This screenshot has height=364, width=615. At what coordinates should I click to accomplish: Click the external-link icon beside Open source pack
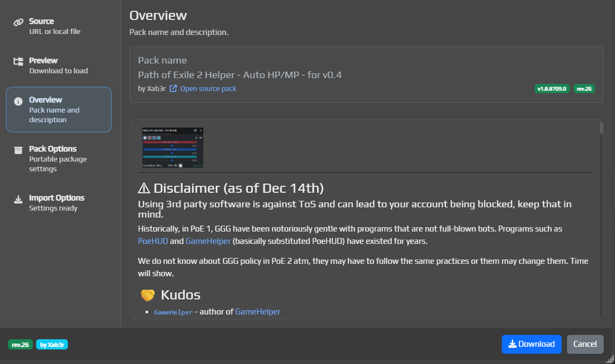pos(172,88)
